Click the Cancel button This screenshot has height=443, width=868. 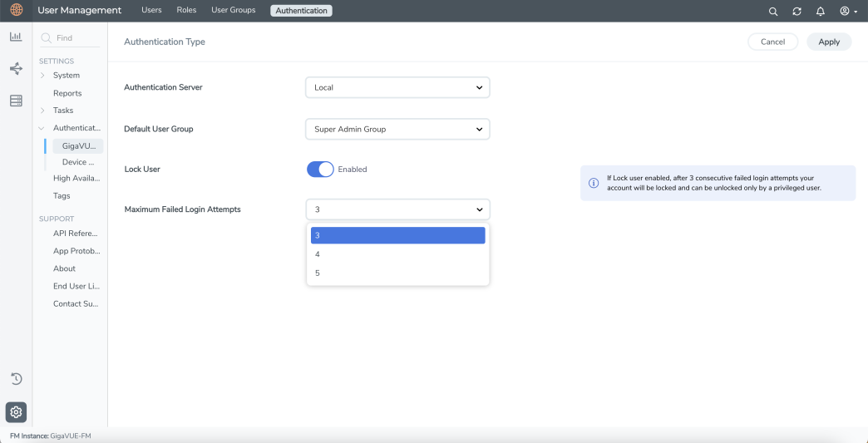tap(772, 42)
